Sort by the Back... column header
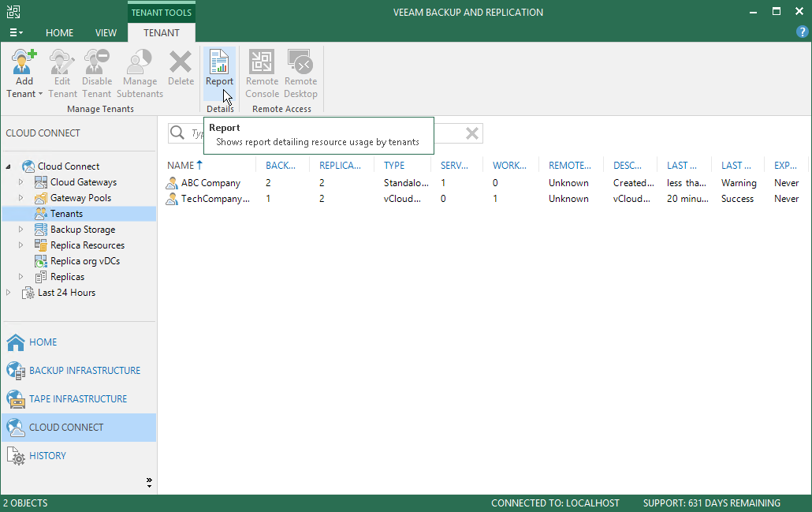The height and width of the screenshot is (512, 812). tap(282, 166)
